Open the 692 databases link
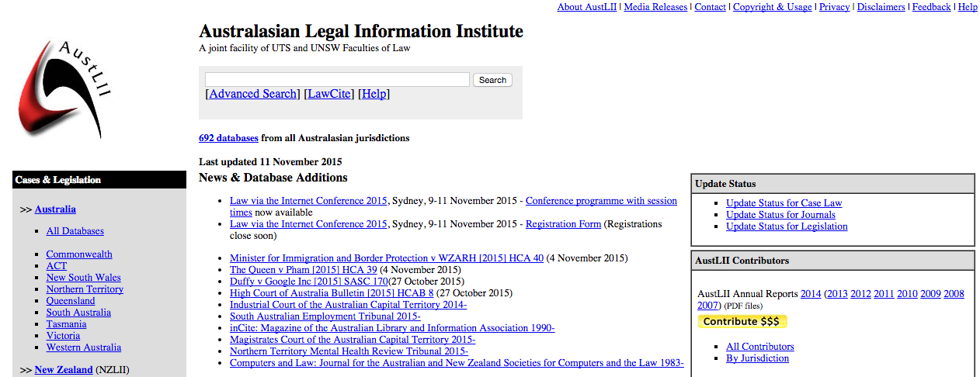This screenshot has width=980, height=377. tap(228, 138)
